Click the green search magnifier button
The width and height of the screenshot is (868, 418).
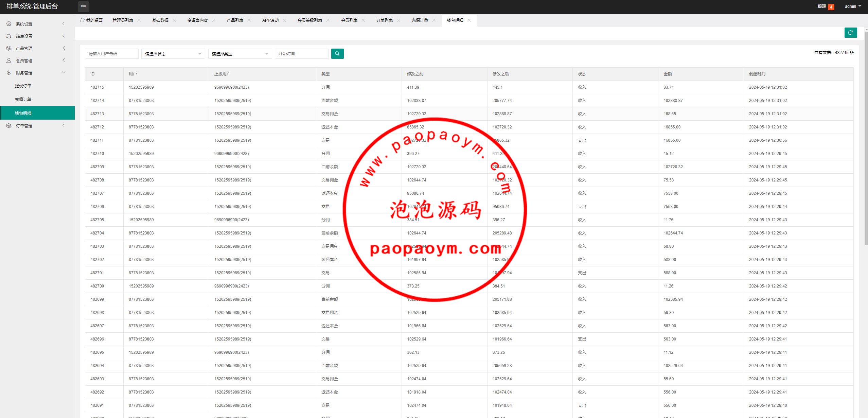337,54
